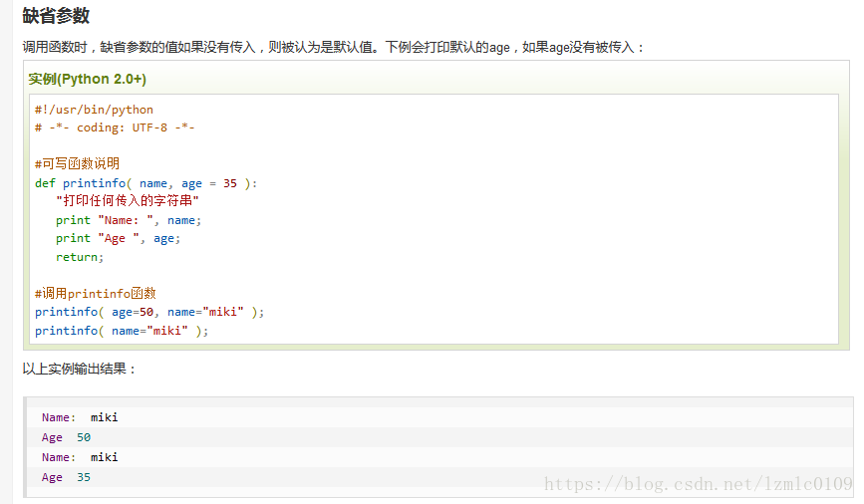Click the title 实例(Python 2.0+)
Image resolution: width=864 pixels, height=504 pixels.
tap(87, 79)
